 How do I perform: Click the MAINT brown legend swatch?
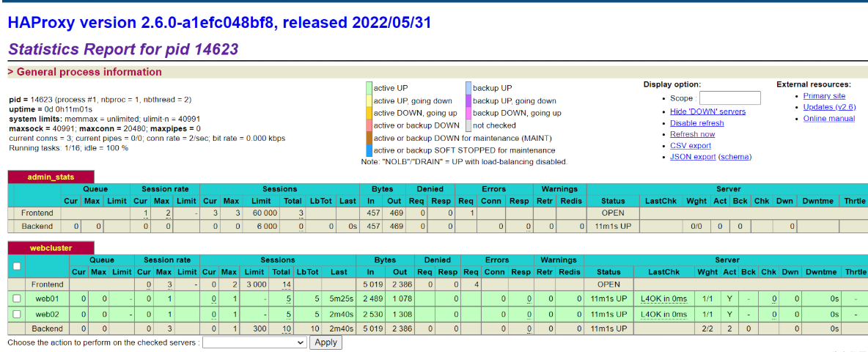(x=369, y=138)
